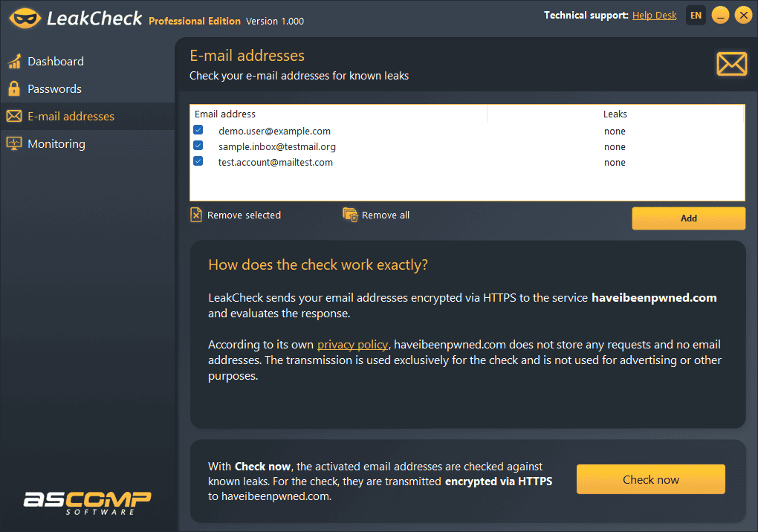Click the LeakCheck mask logo
This screenshot has height=532, width=758.
pos(25,16)
